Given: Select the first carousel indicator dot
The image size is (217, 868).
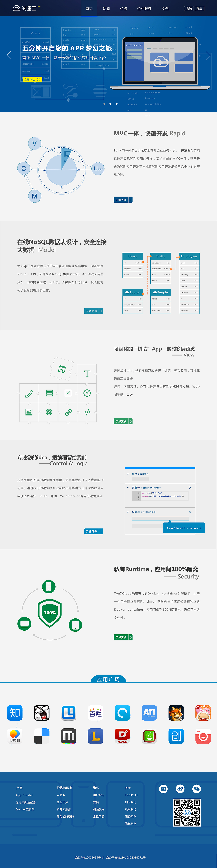Looking at the screenshot, I should [104, 104].
